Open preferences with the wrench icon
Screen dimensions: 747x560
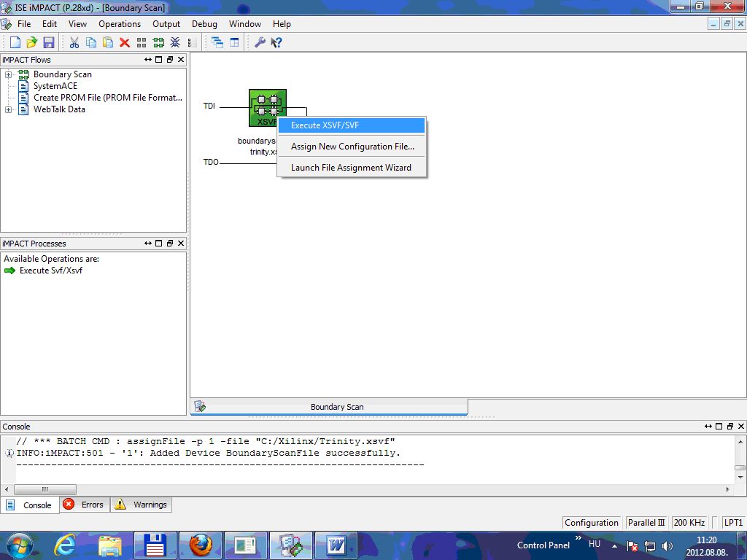click(260, 43)
